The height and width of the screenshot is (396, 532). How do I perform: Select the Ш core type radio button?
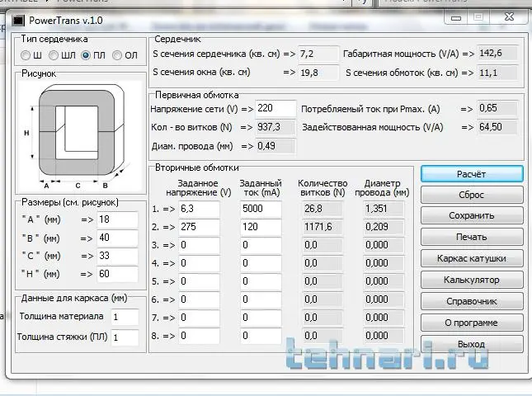tap(26, 55)
